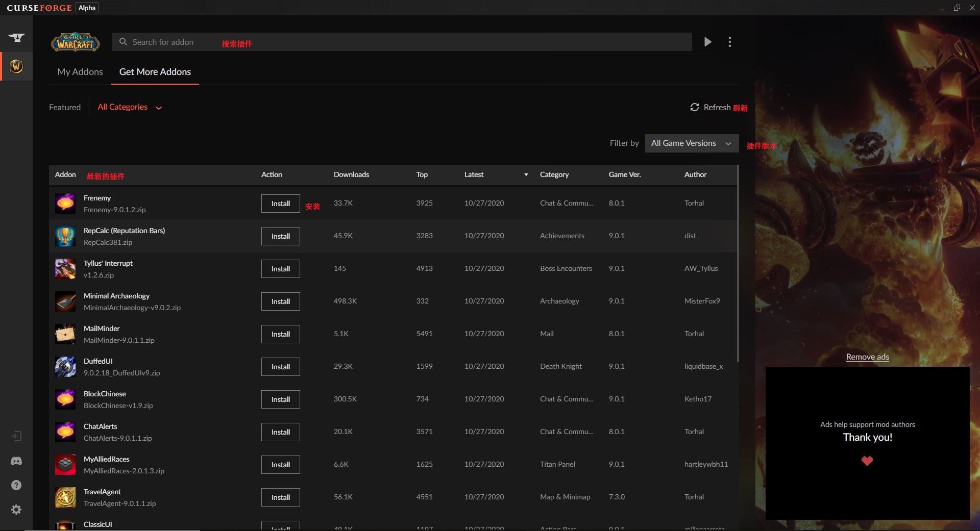Viewport: 980px width, 531px height.
Task: Open the Discord icon in the sidebar
Action: (16, 461)
